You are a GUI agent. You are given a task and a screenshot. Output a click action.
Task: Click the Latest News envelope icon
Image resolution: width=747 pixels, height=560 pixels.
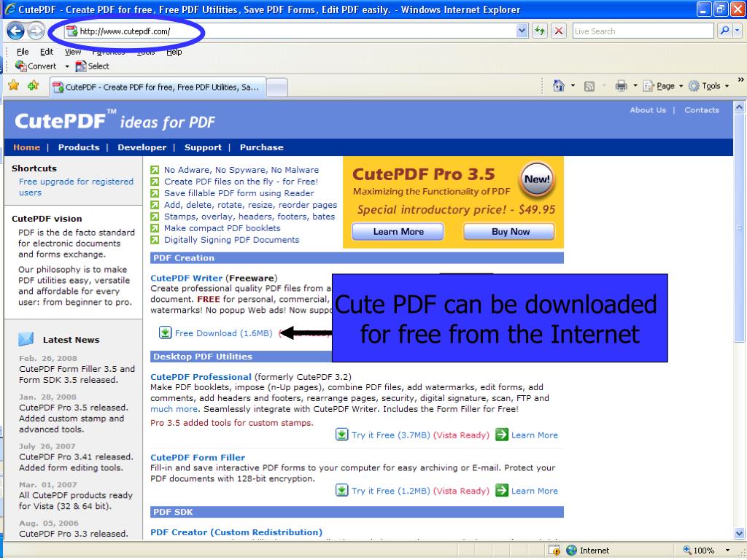(26, 339)
